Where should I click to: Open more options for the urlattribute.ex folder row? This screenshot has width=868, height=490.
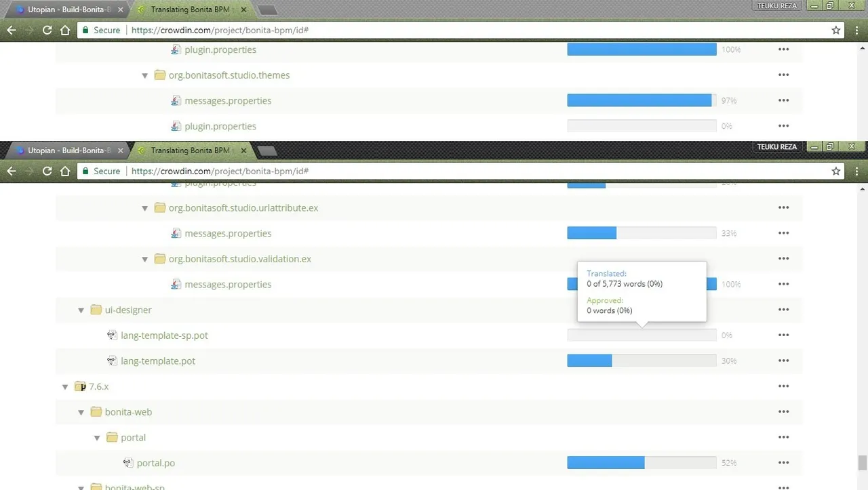pos(784,208)
